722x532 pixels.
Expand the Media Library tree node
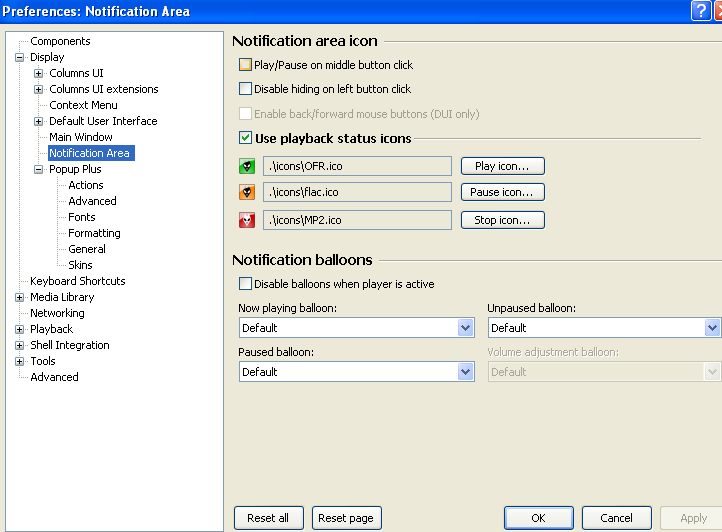(20, 297)
